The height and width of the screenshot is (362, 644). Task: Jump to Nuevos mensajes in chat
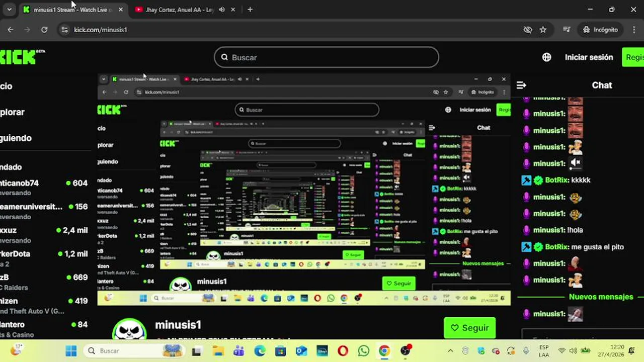click(x=601, y=297)
